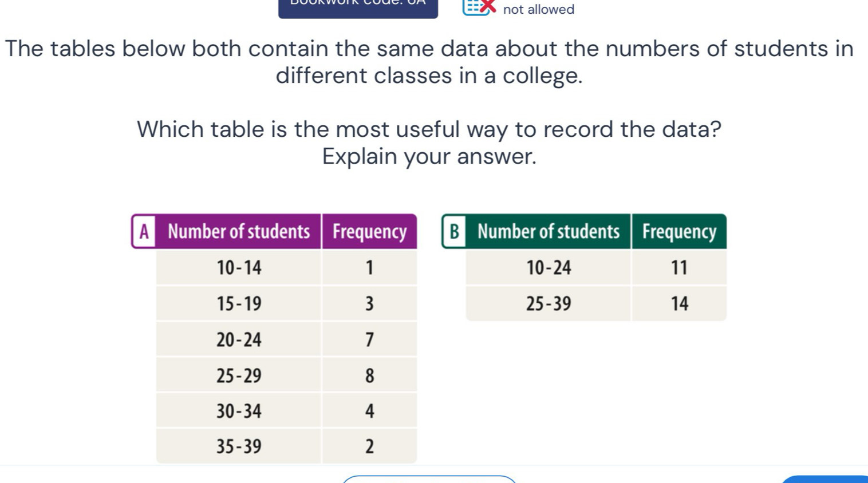
Task: Click the Bookwork code badge
Action: [358, 8]
